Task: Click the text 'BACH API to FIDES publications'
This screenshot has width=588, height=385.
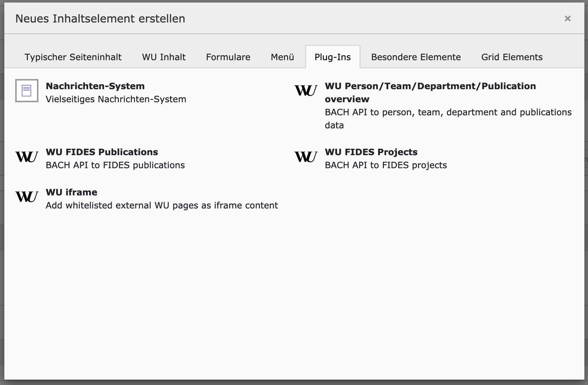Action: coord(115,165)
